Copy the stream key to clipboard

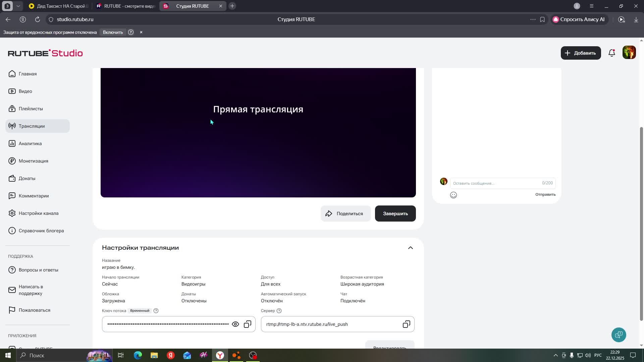248,324
